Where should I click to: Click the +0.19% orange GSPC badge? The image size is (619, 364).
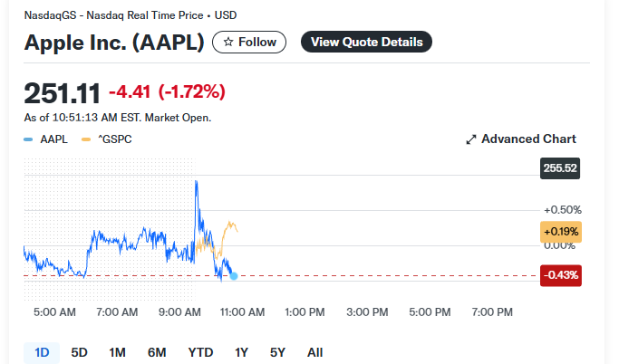[560, 232]
